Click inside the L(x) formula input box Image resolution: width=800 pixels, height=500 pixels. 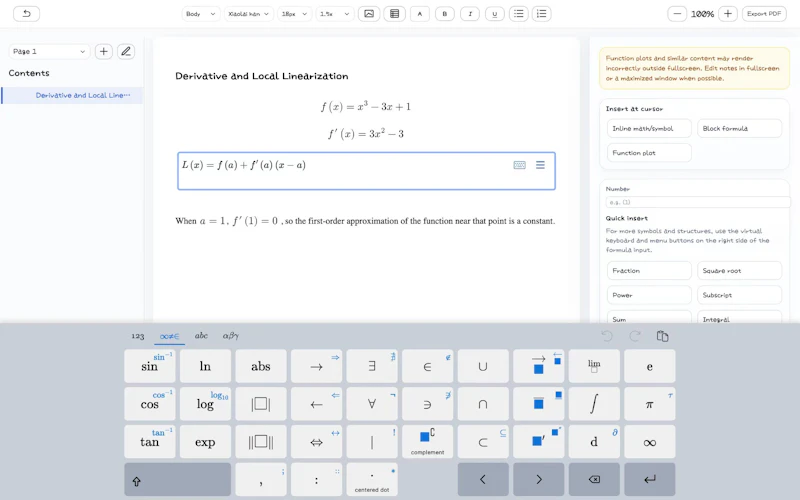(366, 171)
